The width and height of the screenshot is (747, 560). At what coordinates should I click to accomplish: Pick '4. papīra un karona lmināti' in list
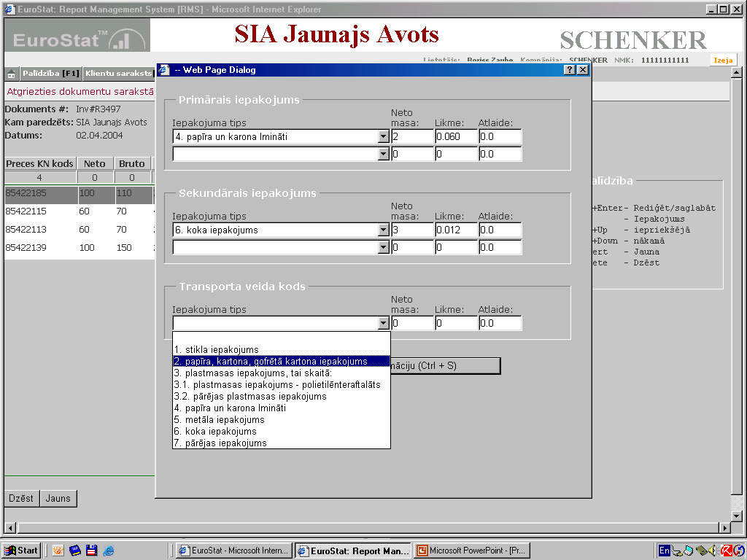click(x=282, y=408)
